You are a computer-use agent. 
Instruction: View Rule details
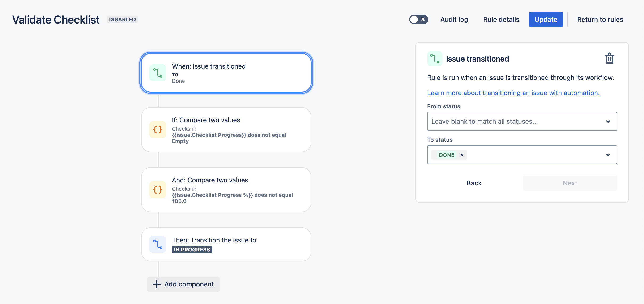click(x=501, y=19)
